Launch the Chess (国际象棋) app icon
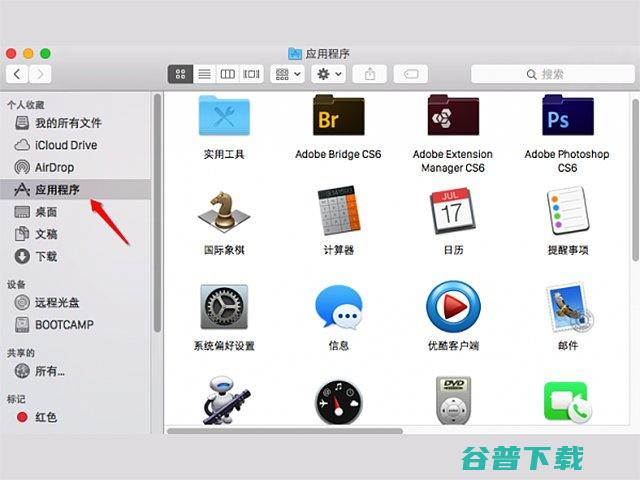 pyautogui.click(x=224, y=214)
